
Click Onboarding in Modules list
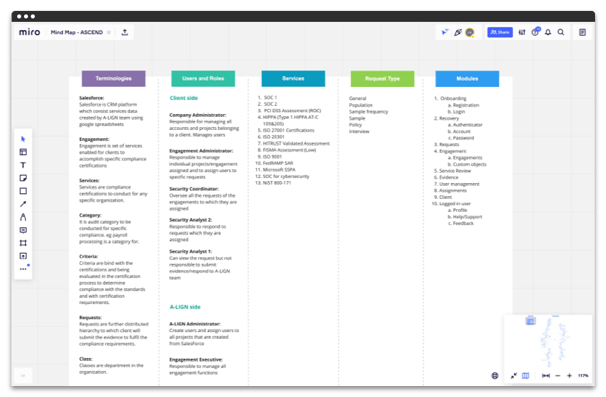pyautogui.click(x=453, y=98)
